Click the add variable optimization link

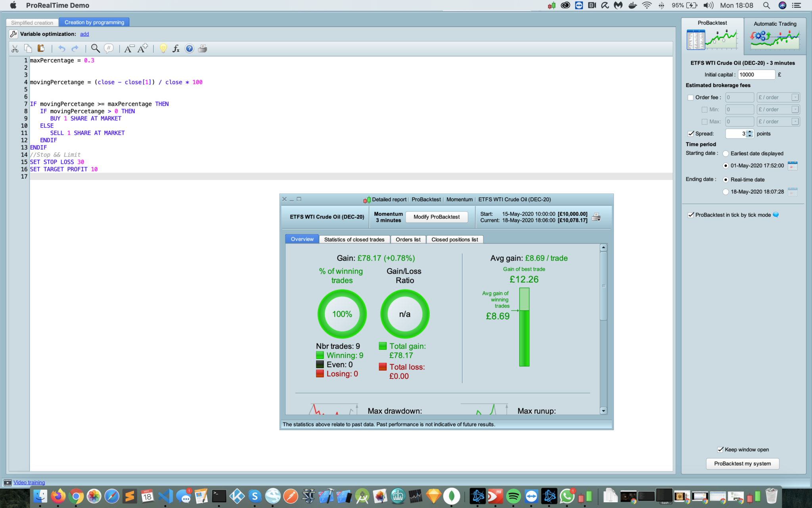click(84, 34)
